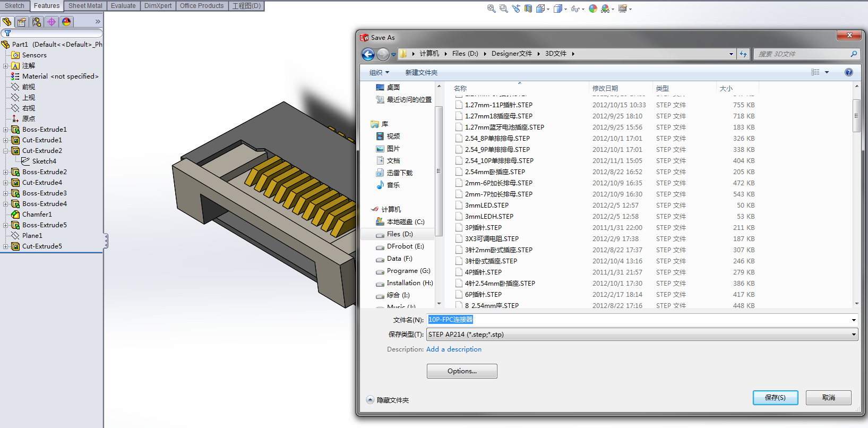Image resolution: width=868 pixels, height=428 pixels.
Task: Collapse Cut-Extrude2 feature node
Action: 6,151
